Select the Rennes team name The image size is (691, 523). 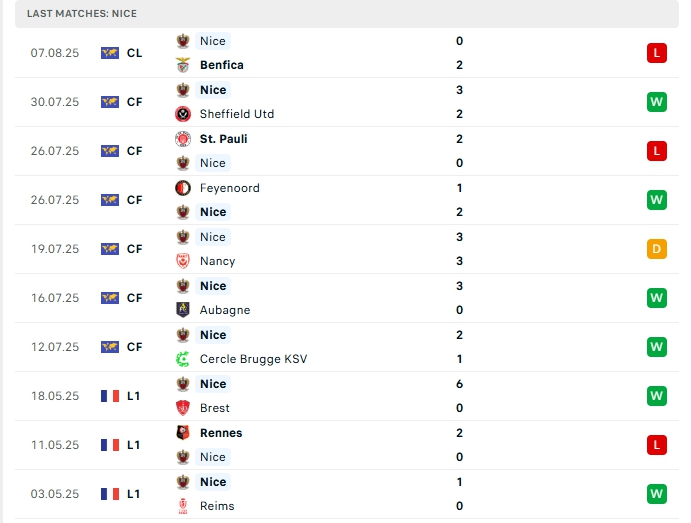[x=221, y=433]
